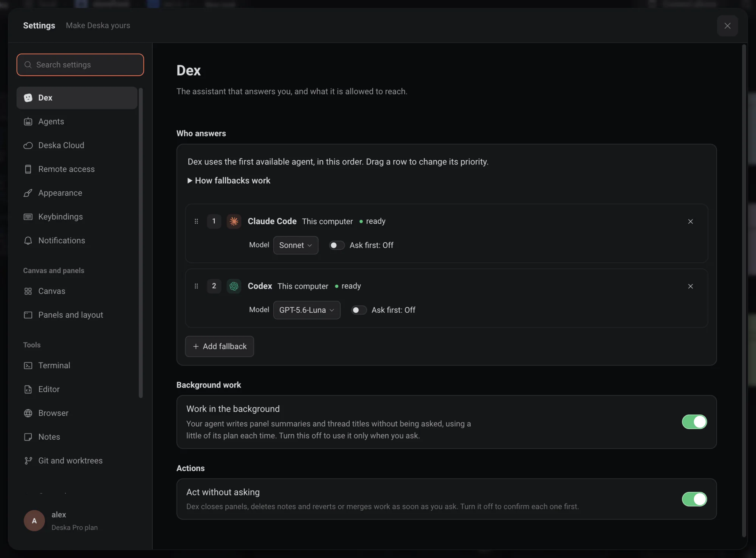Click the Remote access phone icon

pos(28,169)
